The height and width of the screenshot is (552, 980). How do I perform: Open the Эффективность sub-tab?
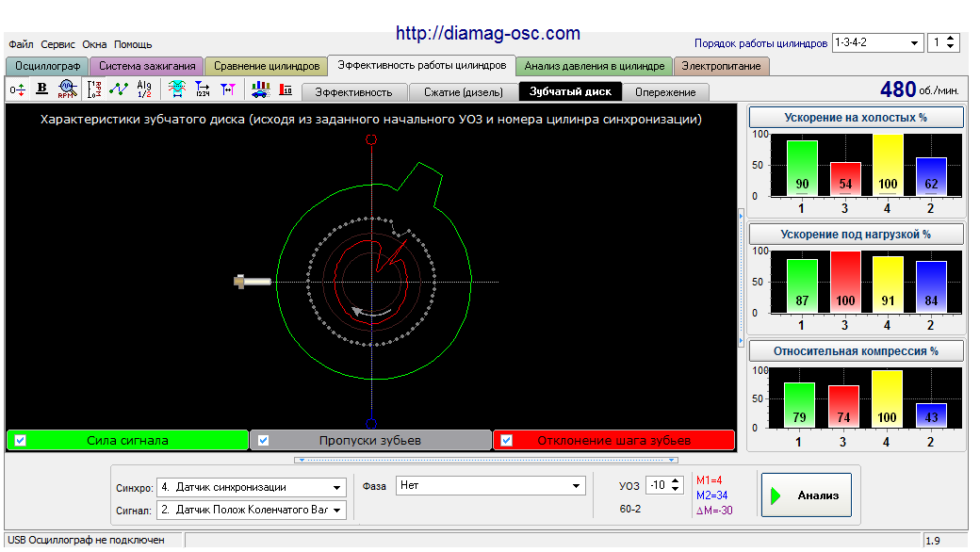point(353,92)
